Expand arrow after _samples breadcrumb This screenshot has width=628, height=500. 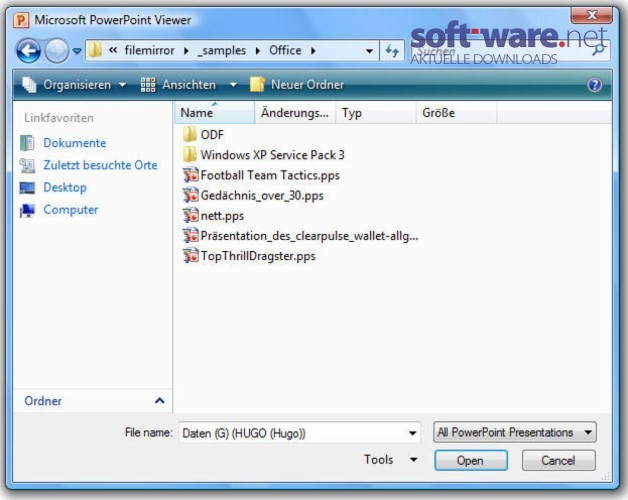click(x=258, y=51)
